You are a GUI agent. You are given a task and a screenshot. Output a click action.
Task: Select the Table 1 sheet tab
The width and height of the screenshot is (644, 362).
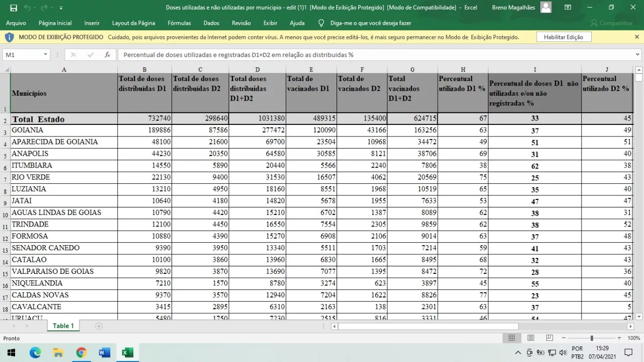pyautogui.click(x=63, y=326)
